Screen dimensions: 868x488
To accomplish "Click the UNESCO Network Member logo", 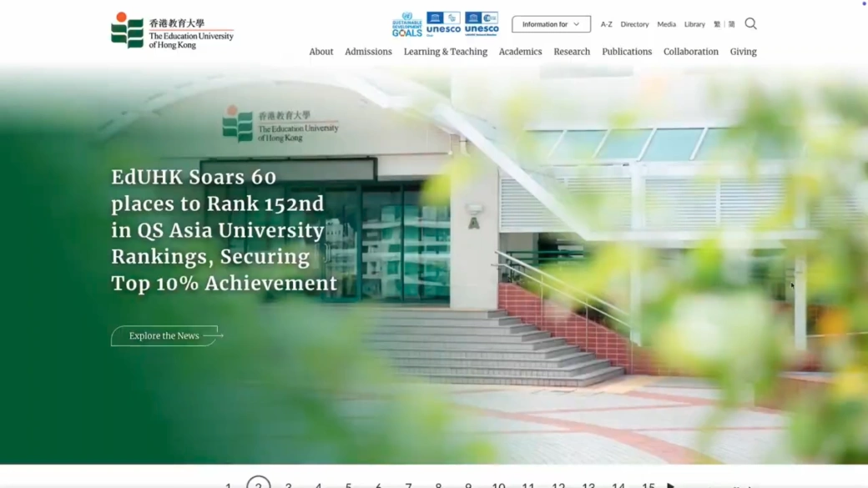I will (x=482, y=24).
